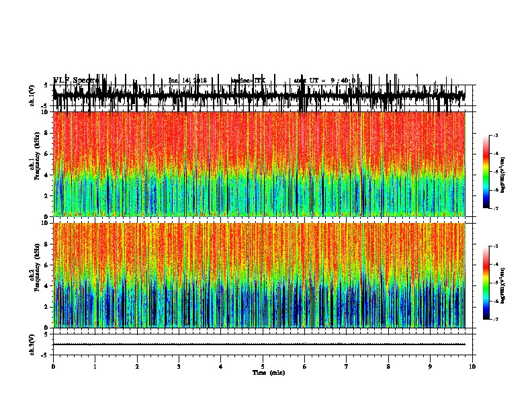Click time axis tick label '10'

472,367
